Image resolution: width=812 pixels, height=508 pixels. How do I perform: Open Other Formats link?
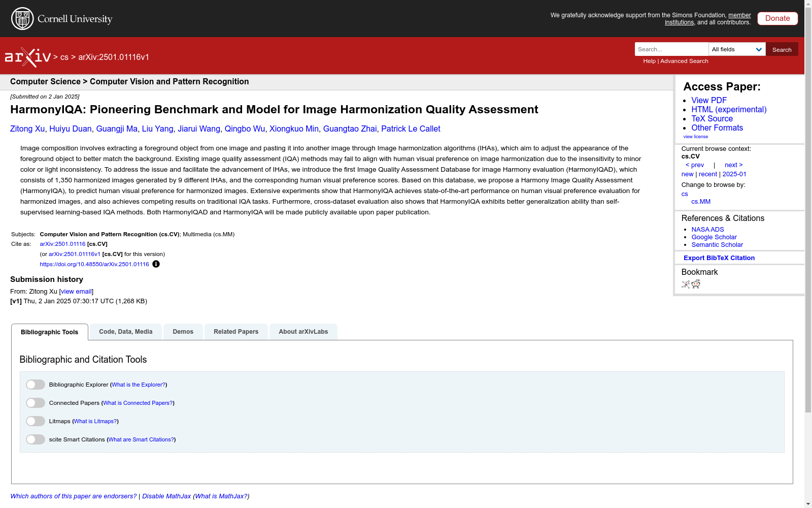click(717, 128)
